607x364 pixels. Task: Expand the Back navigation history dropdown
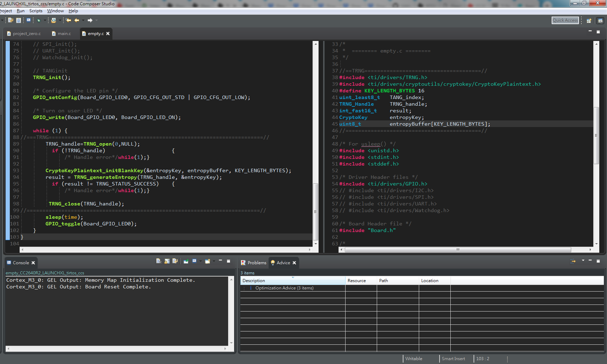(x=83, y=20)
